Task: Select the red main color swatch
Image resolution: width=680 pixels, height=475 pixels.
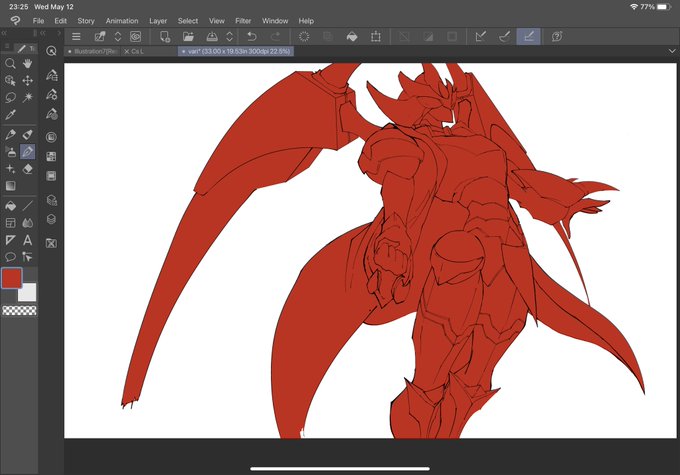Action: [12, 278]
